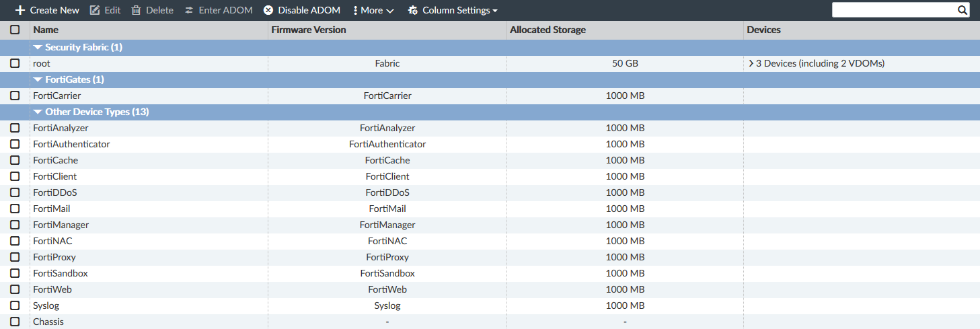Click the Disable ADOM circle-x icon
Viewport: 980px width, 329px height.
[x=268, y=10]
